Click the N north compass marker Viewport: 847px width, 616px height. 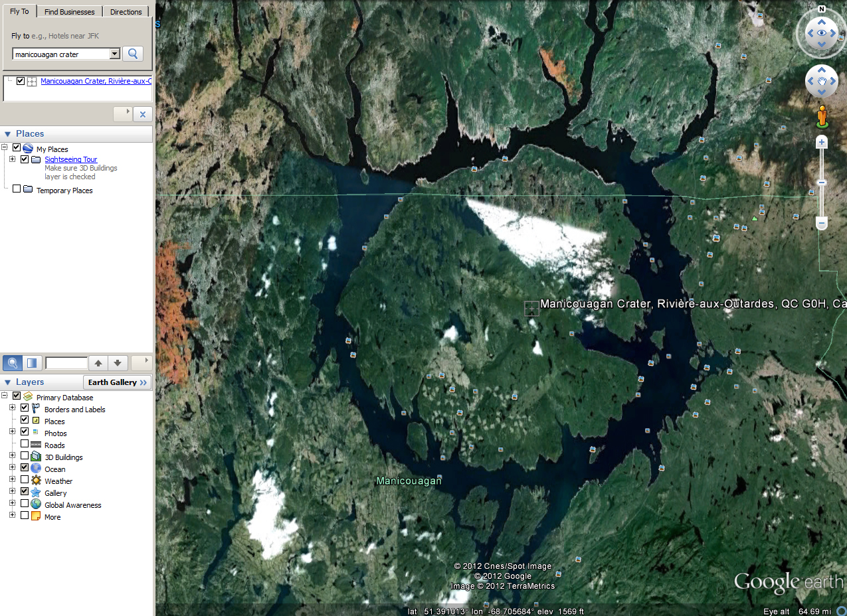[x=822, y=9]
